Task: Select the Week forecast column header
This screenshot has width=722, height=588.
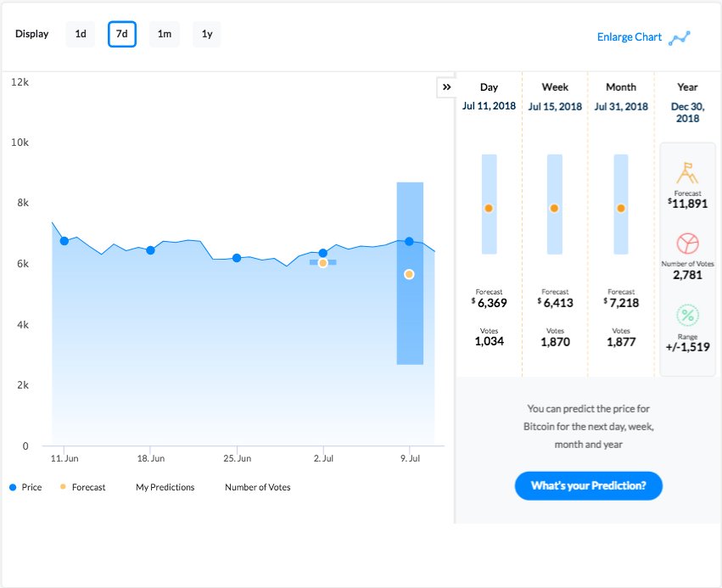Action: click(x=555, y=87)
